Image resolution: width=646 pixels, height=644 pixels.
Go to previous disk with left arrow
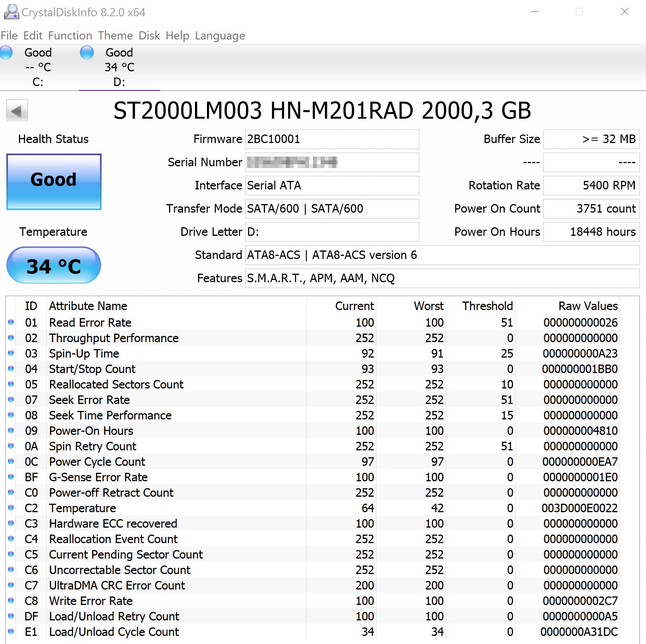click(17, 111)
